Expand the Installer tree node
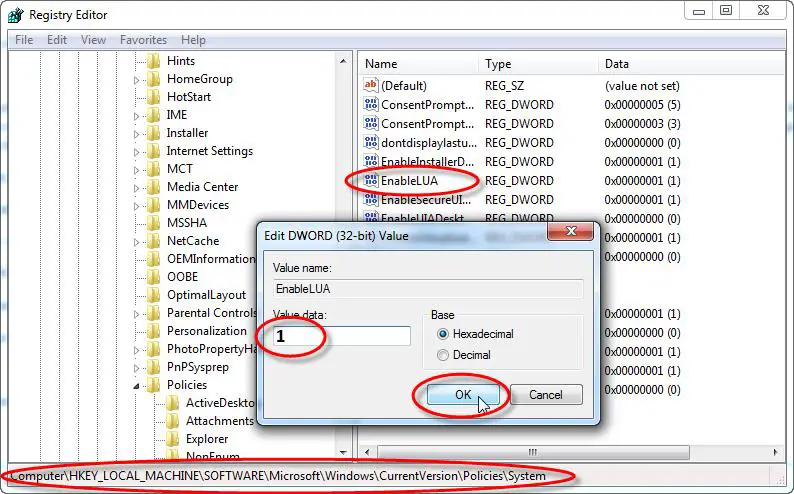 136,134
